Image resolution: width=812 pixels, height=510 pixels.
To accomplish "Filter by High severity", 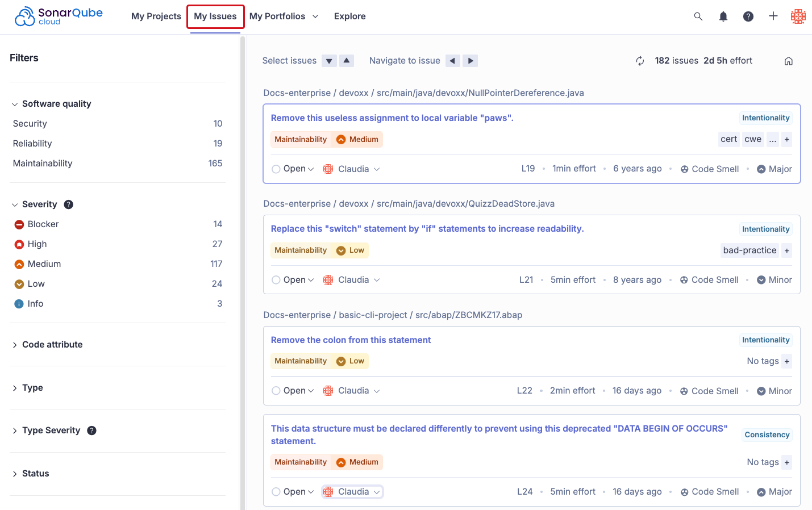I will pos(118,244).
